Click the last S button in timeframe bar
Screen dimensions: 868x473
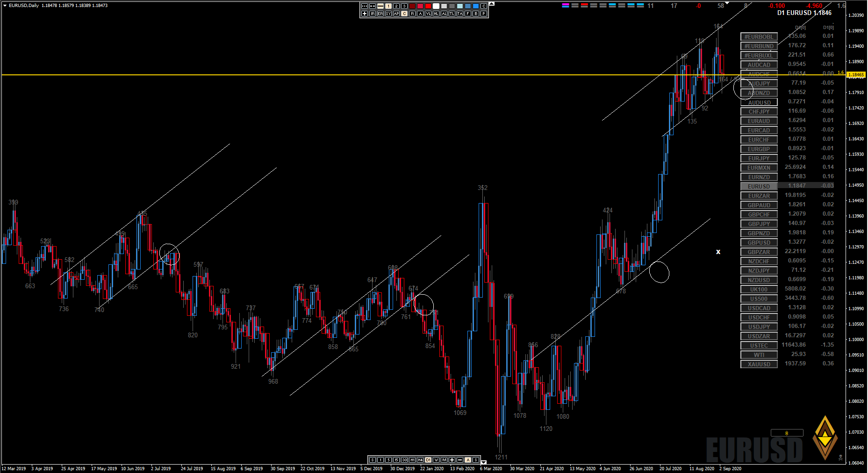476,460
